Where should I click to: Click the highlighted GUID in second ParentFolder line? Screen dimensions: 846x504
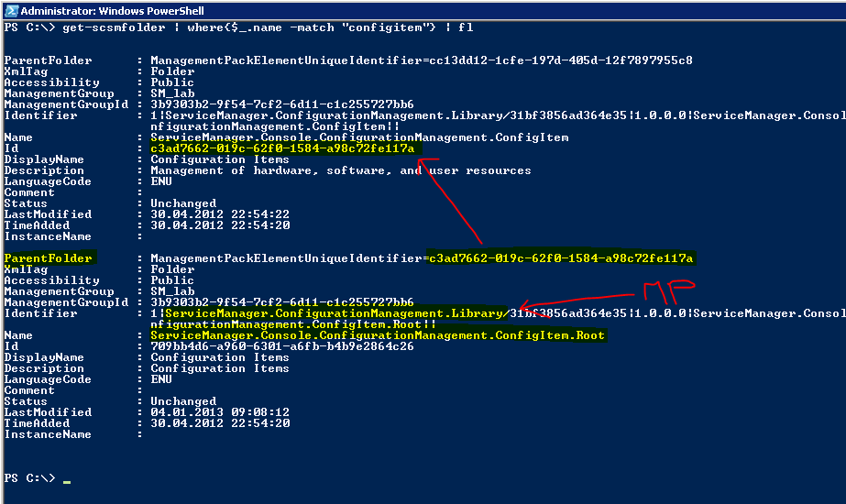[x=561, y=258]
